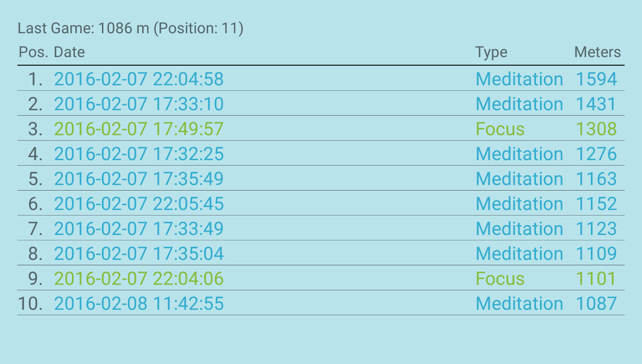Viewport: 642px width, 364px height.
Task: Click the Type column header
Action: (491, 52)
